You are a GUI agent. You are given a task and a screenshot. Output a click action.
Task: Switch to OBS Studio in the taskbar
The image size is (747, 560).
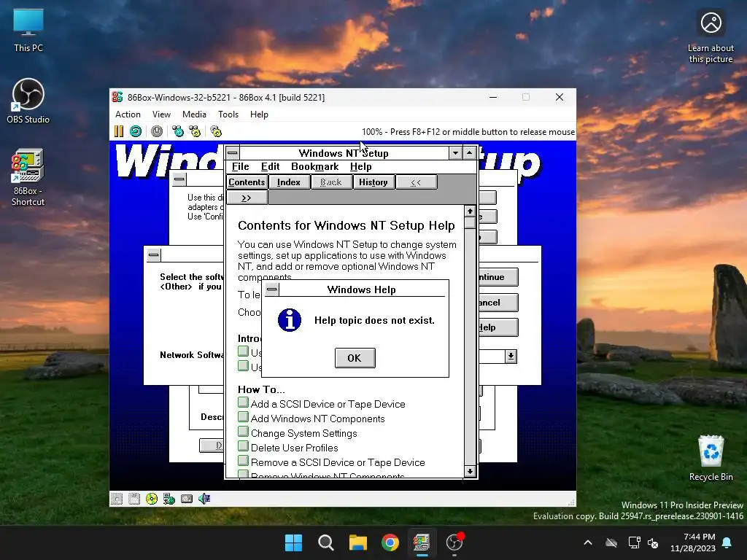tap(454, 542)
